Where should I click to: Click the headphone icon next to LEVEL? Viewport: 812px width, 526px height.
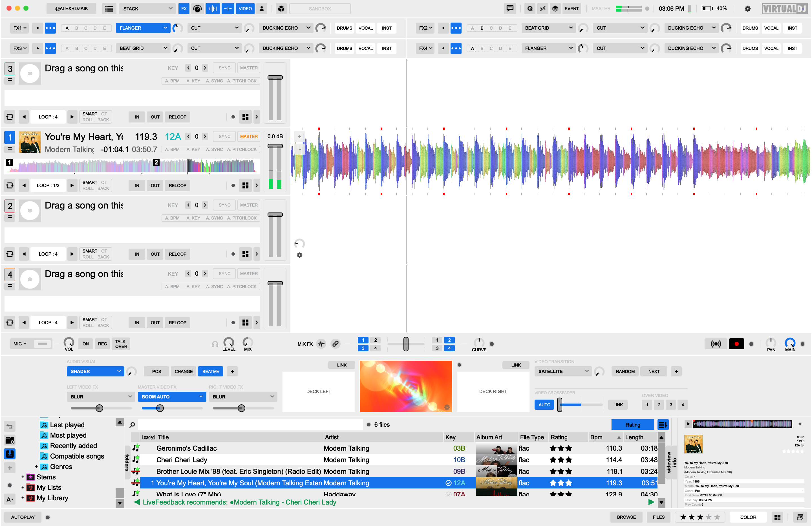click(x=215, y=344)
